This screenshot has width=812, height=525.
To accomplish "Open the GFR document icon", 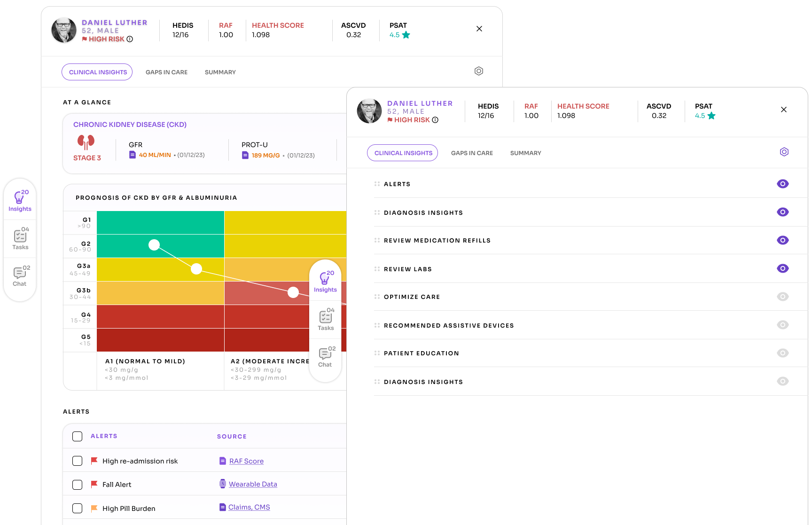I will (x=133, y=155).
